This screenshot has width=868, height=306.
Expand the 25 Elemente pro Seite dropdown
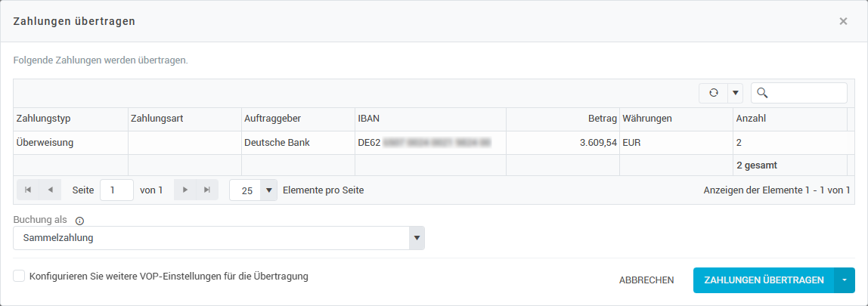click(269, 190)
